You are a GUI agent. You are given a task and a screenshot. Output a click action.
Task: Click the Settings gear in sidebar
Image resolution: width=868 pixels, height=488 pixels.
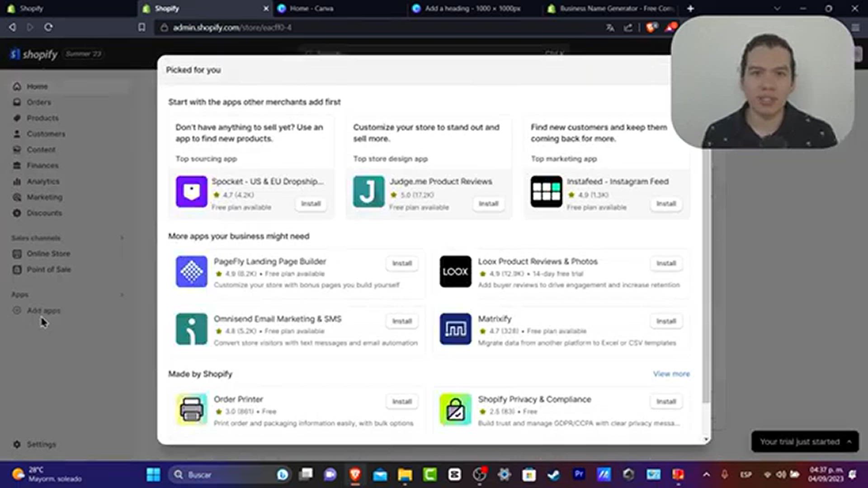17,444
